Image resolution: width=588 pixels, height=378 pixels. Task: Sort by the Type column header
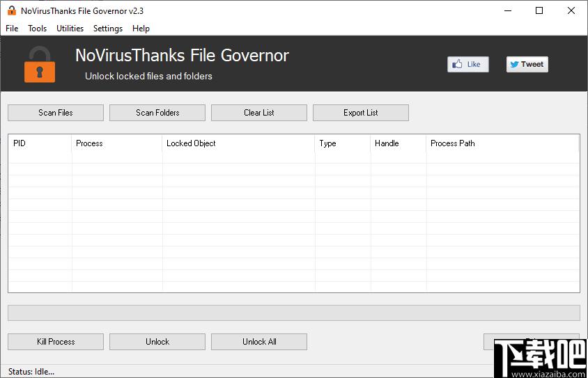coord(343,143)
